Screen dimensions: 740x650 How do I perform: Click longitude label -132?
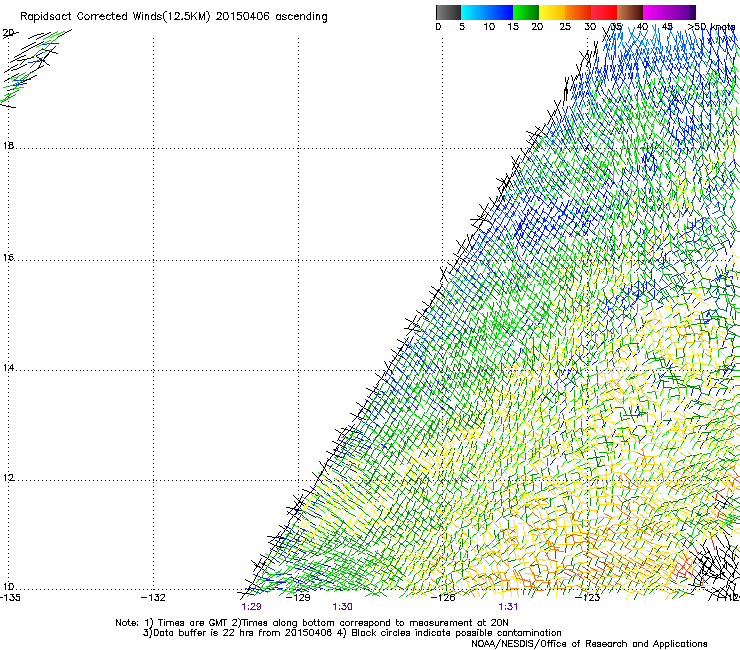(153, 598)
